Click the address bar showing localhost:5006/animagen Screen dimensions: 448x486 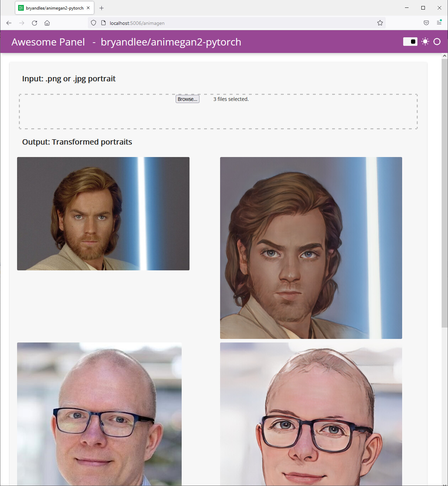[236, 23]
